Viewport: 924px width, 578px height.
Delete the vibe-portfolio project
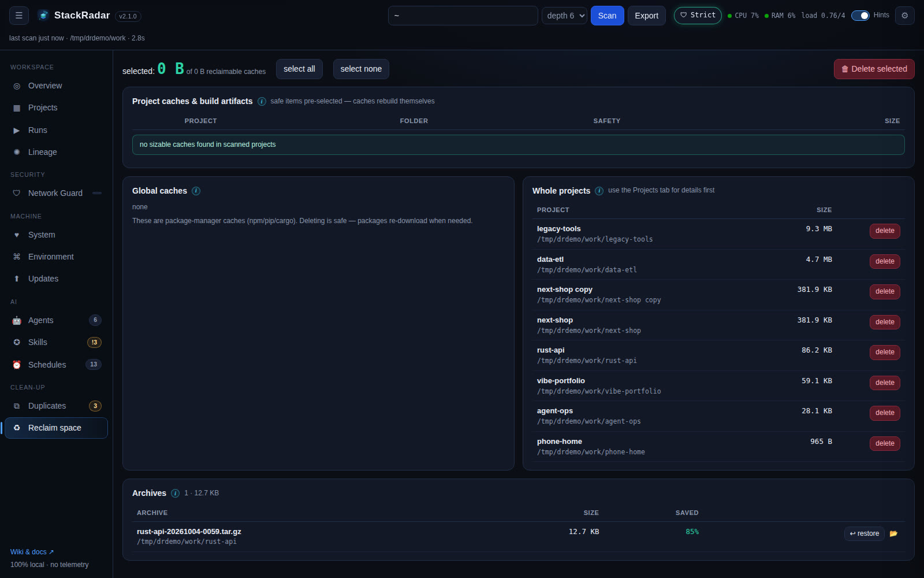885,383
